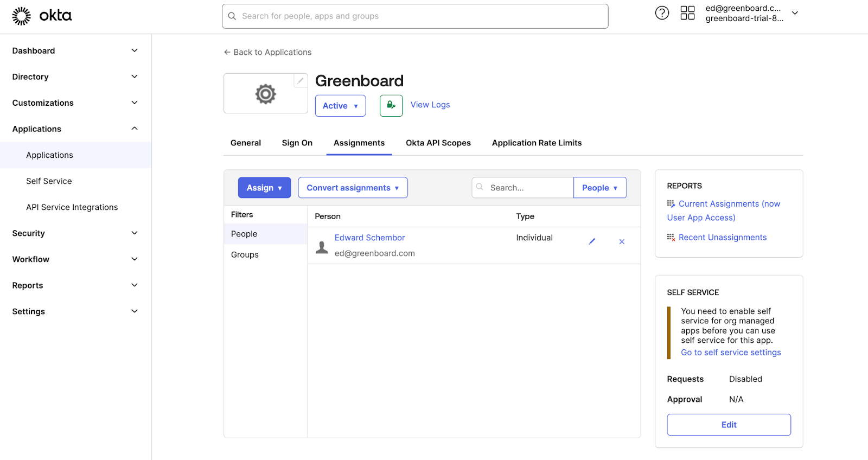Click the magnifier icon in global search

click(x=232, y=16)
